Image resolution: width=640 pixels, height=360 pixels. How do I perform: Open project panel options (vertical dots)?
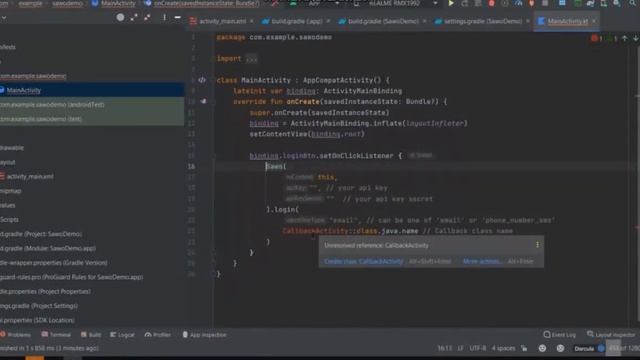(x=164, y=18)
